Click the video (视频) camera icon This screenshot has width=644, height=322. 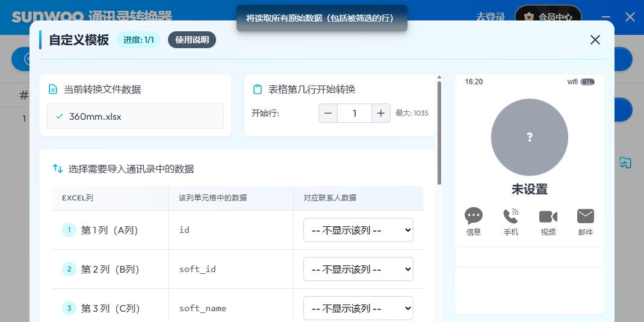point(548,217)
